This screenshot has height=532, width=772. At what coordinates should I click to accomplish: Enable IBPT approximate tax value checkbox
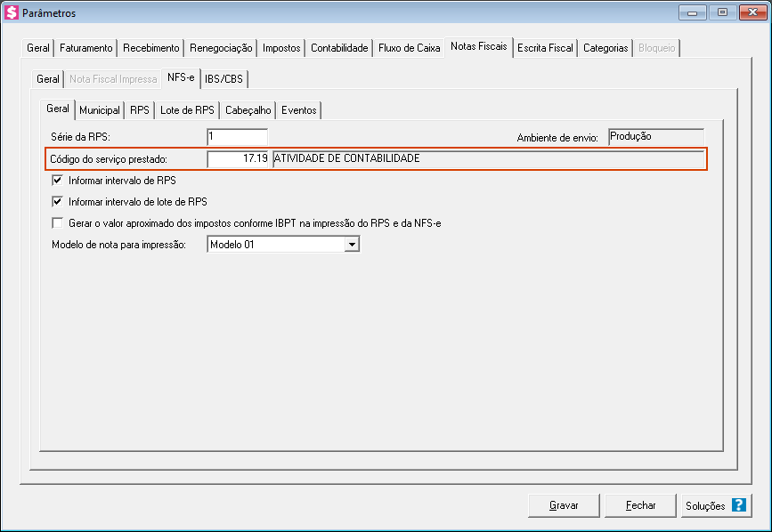click(59, 223)
